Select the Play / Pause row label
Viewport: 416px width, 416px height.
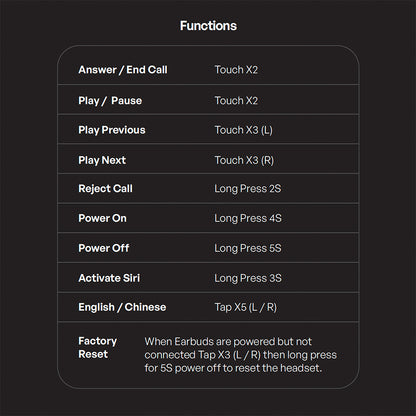(110, 101)
